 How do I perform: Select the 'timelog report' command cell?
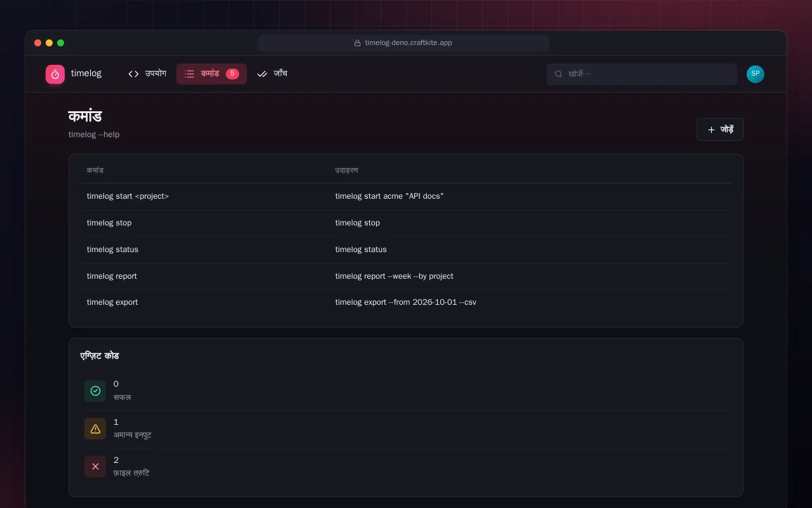pos(112,276)
